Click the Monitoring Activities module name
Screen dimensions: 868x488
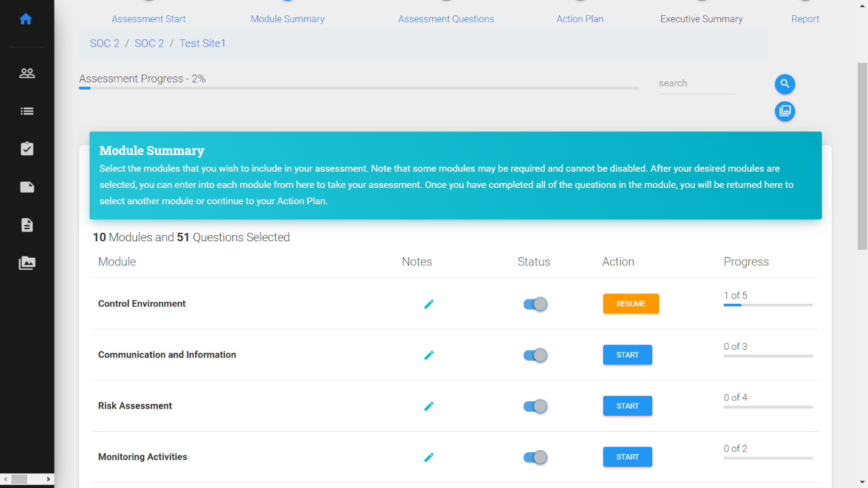[x=142, y=456]
